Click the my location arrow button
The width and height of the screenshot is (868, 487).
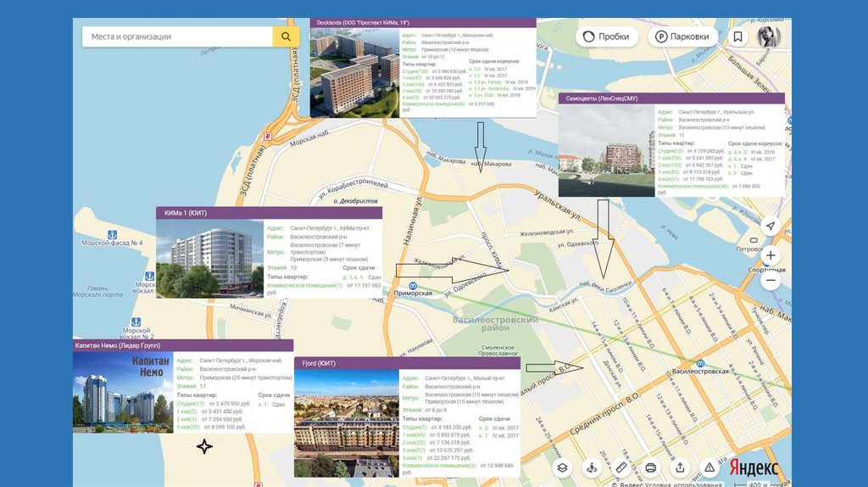tap(770, 226)
